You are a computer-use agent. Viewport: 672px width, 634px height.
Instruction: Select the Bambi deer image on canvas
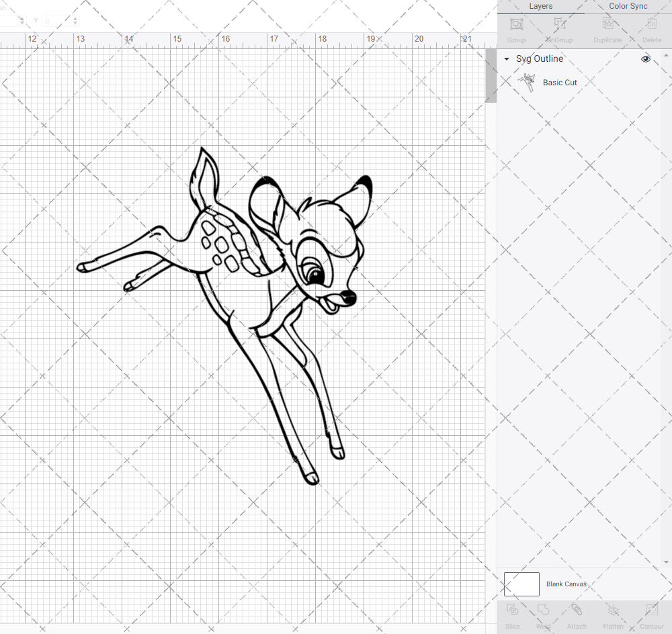pyautogui.click(x=224, y=315)
